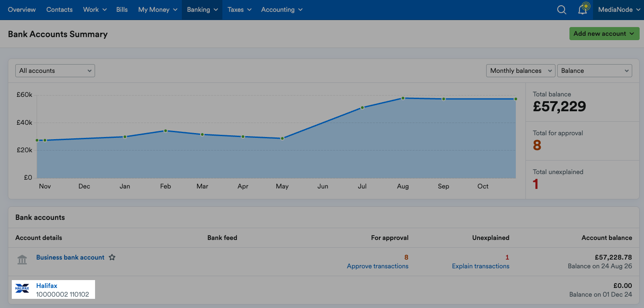
Task: Click the Halifax account number 10000002 110102
Action: (x=62, y=294)
